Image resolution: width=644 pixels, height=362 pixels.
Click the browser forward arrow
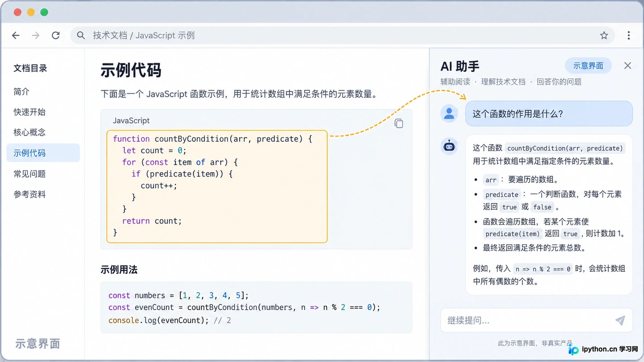click(x=36, y=35)
